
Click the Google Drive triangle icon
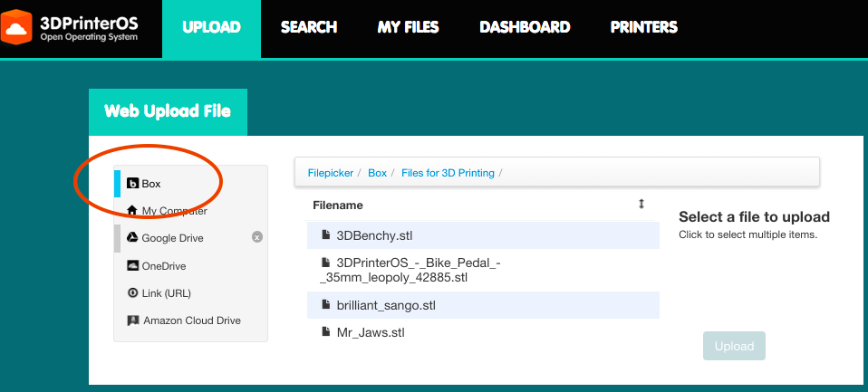(132, 238)
